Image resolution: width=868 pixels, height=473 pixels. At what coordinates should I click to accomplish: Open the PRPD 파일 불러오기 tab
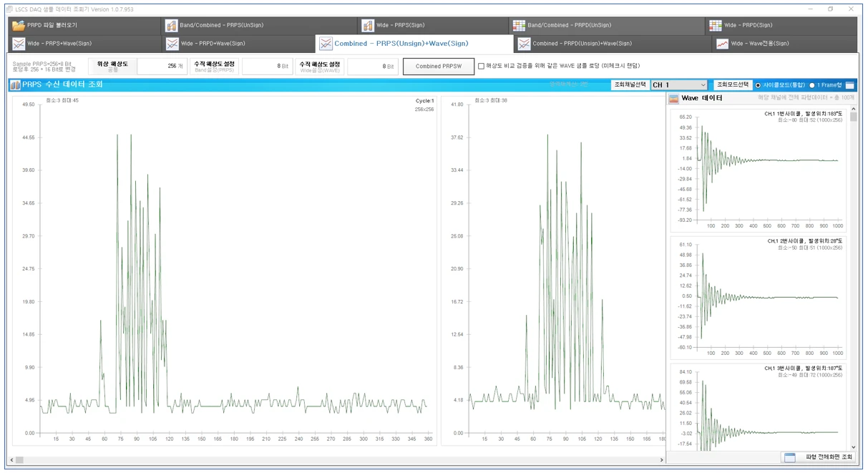coord(84,26)
